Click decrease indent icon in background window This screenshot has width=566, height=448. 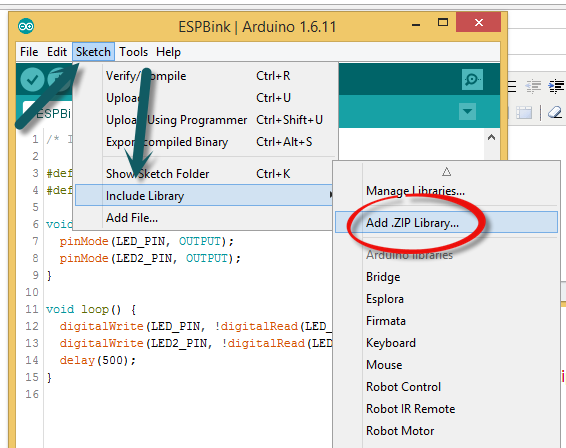(x=534, y=87)
